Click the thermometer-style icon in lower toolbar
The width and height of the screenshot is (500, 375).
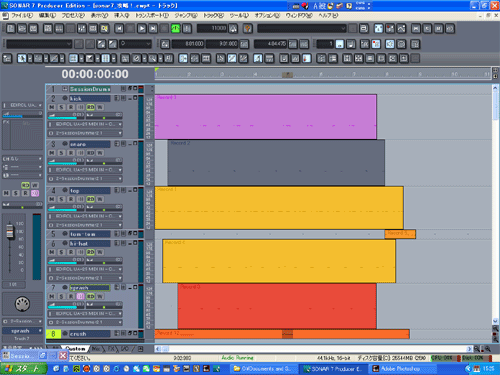click(x=306, y=59)
